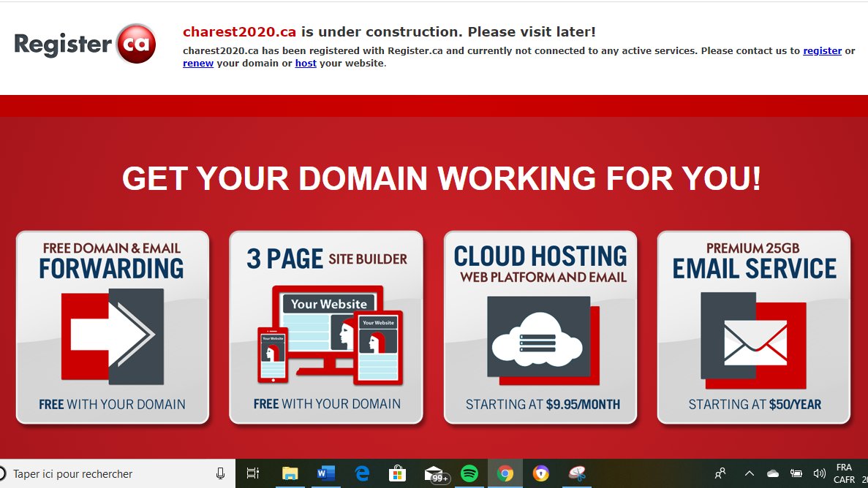
Task: Open Microsoft Word from taskbar
Action: coord(325,473)
